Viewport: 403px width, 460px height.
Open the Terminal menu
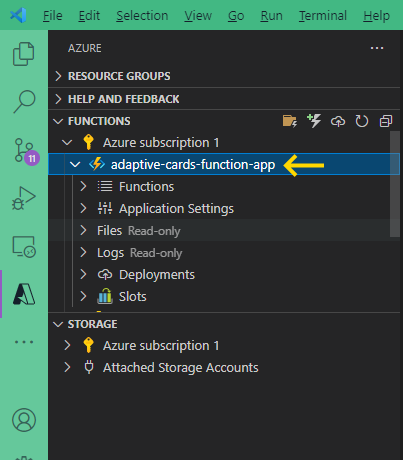323,16
